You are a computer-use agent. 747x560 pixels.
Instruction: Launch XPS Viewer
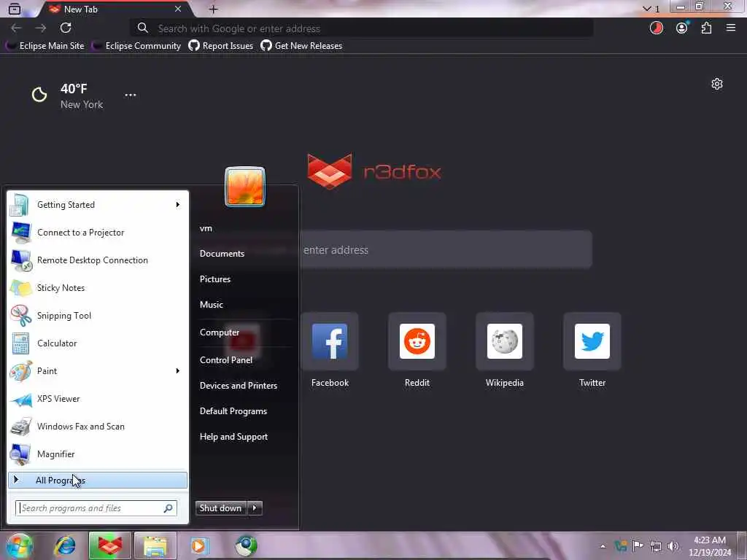point(98,399)
